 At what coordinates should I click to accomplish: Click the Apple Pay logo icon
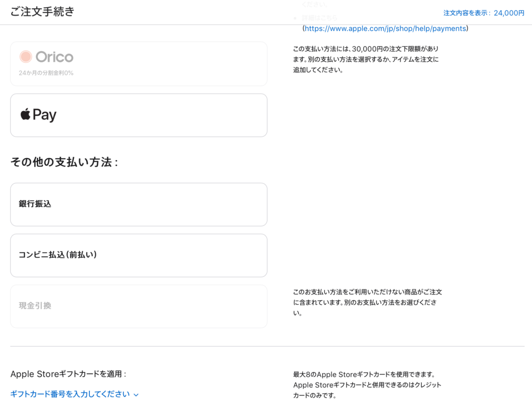point(38,115)
